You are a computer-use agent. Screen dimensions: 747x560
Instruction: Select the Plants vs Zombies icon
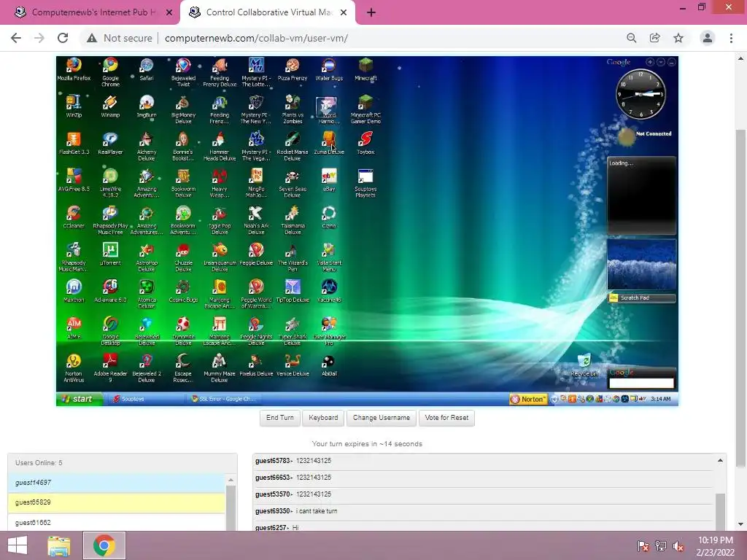coord(293,109)
